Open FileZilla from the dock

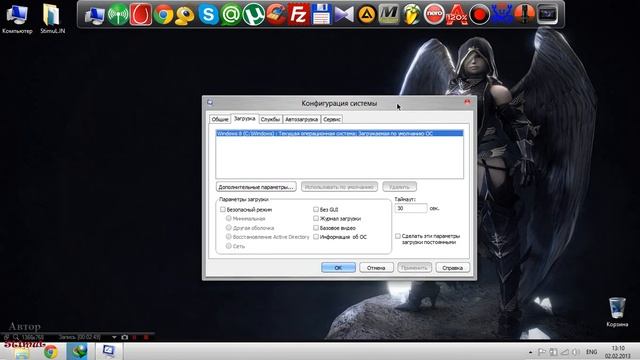(298, 15)
